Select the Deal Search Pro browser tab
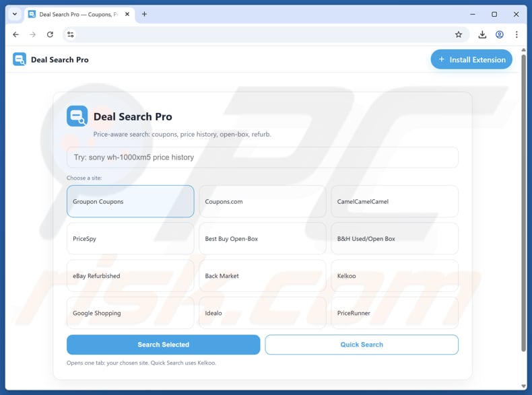Image resolution: width=532 pixels, height=395 pixels. [79, 15]
